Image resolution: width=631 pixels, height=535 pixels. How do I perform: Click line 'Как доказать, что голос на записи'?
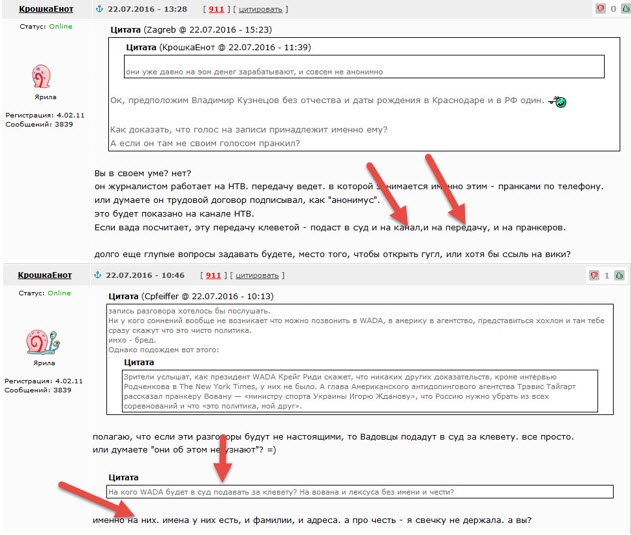pos(249,130)
